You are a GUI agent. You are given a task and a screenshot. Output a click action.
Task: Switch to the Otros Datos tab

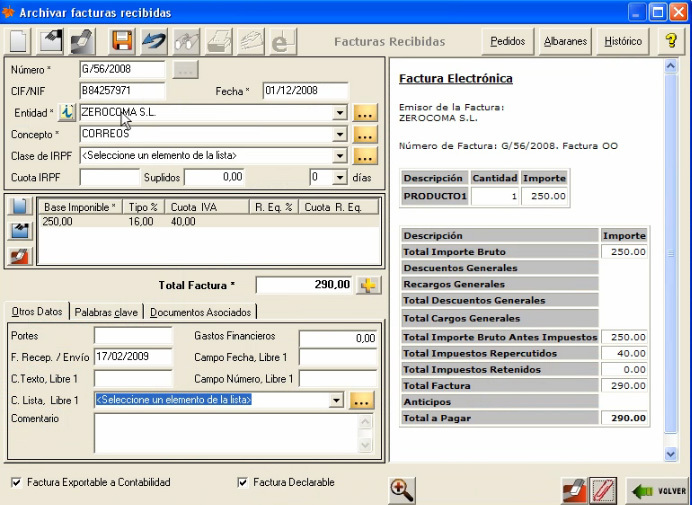37,312
